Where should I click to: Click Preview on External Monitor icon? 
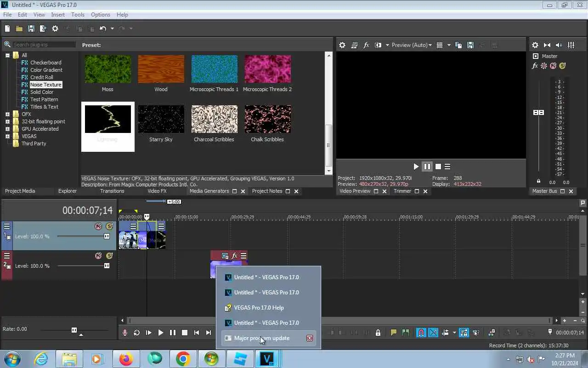click(x=354, y=45)
